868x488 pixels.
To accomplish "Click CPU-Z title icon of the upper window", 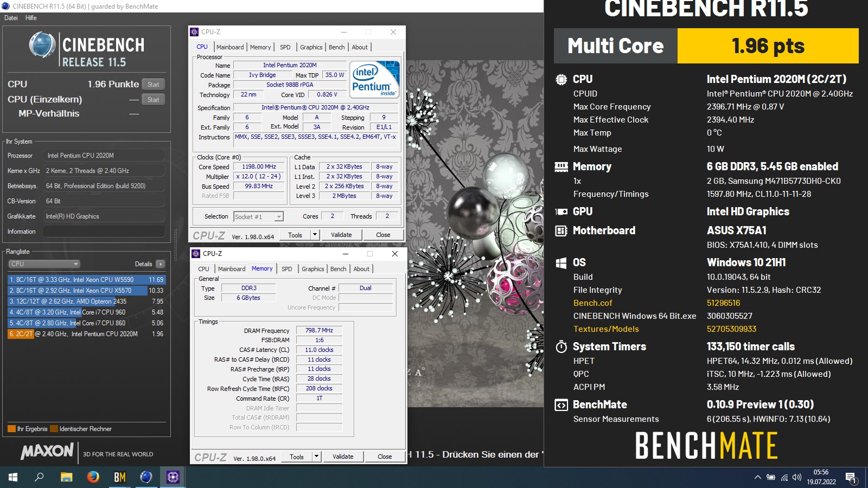I will [x=194, y=32].
